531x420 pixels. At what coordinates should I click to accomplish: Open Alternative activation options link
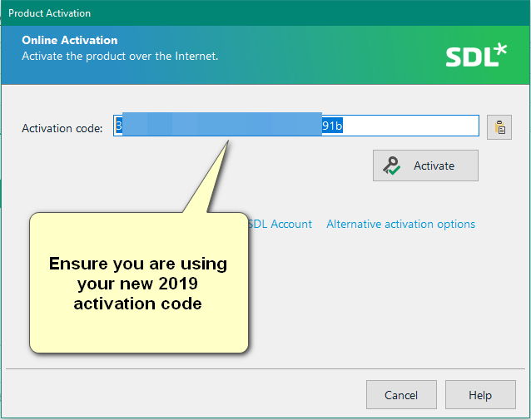pyautogui.click(x=400, y=224)
